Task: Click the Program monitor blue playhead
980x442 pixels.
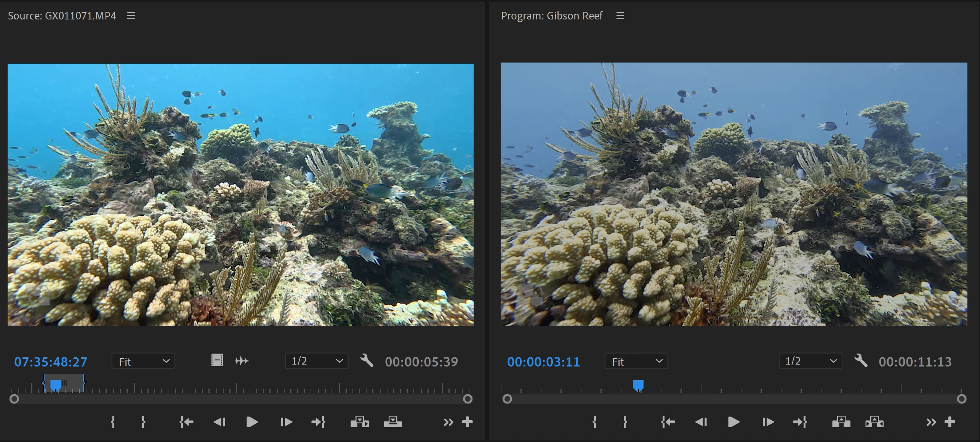Action: pyautogui.click(x=638, y=385)
